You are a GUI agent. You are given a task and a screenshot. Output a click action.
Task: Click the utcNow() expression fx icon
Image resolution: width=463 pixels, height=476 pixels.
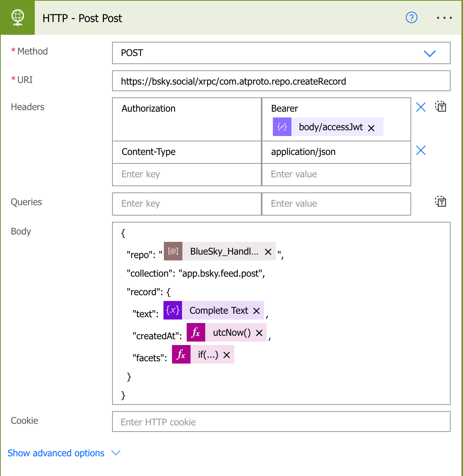click(196, 332)
